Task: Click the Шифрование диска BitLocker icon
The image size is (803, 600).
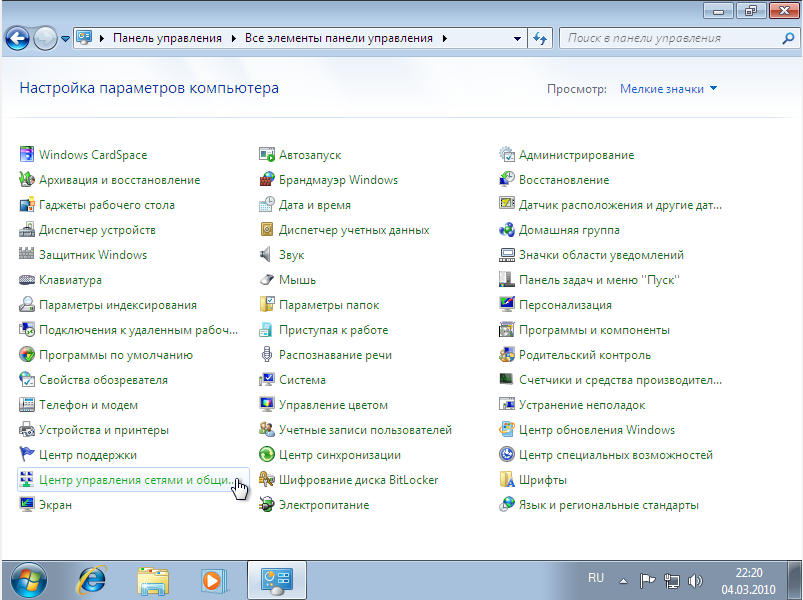Action: pos(267,480)
